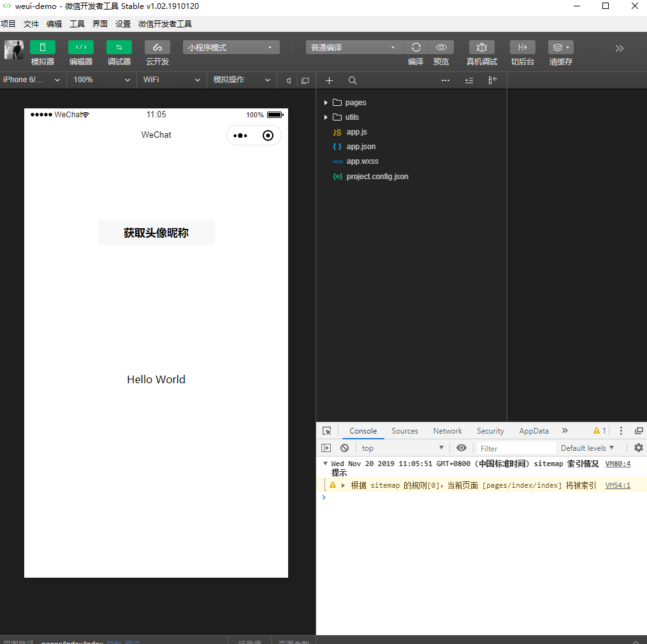The height and width of the screenshot is (644, 647).
Task: Open the 编辑 menu
Action: [x=54, y=24]
